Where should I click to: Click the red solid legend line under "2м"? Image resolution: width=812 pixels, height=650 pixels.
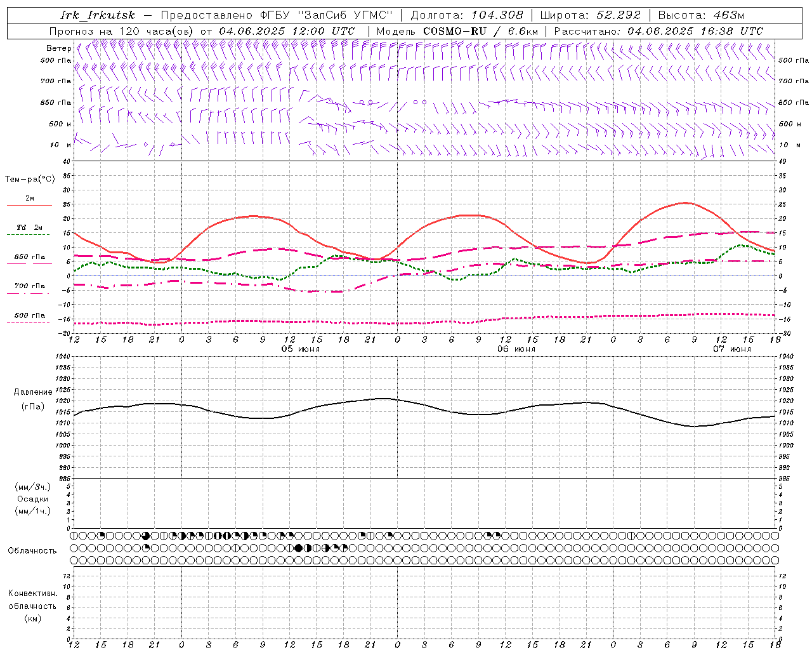pyautogui.click(x=29, y=205)
